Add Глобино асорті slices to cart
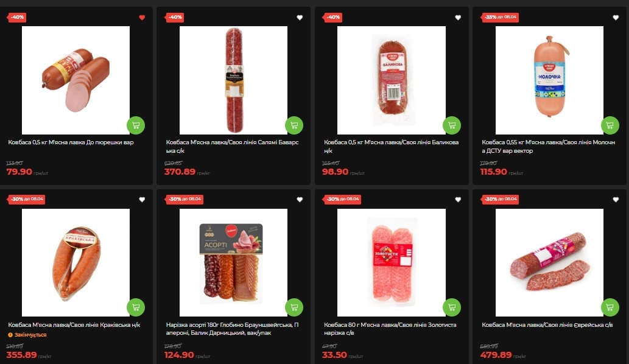This screenshot has width=629, height=364. 294,307
